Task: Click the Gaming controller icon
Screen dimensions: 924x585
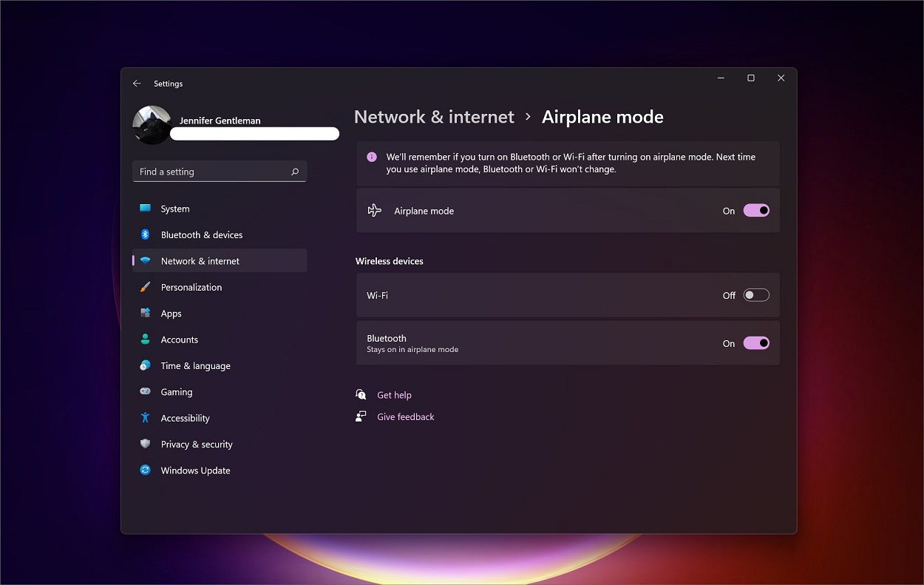Action: 146,392
